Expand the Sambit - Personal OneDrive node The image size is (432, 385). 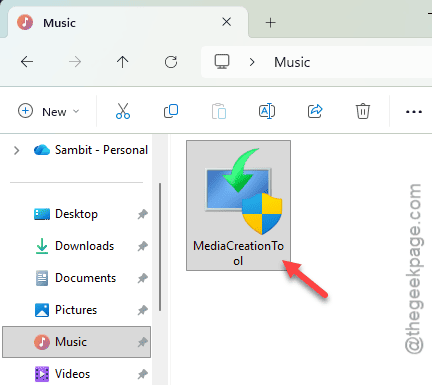point(16,151)
